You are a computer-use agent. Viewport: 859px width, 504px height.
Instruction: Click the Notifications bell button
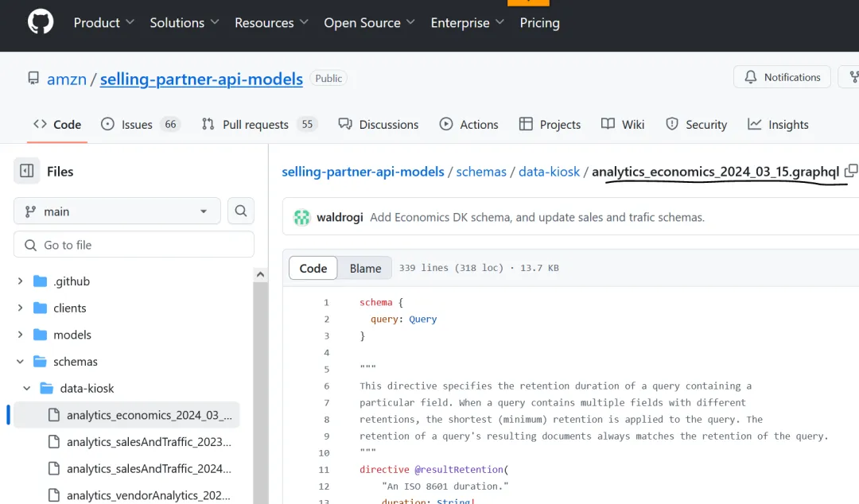coord(782,77)
